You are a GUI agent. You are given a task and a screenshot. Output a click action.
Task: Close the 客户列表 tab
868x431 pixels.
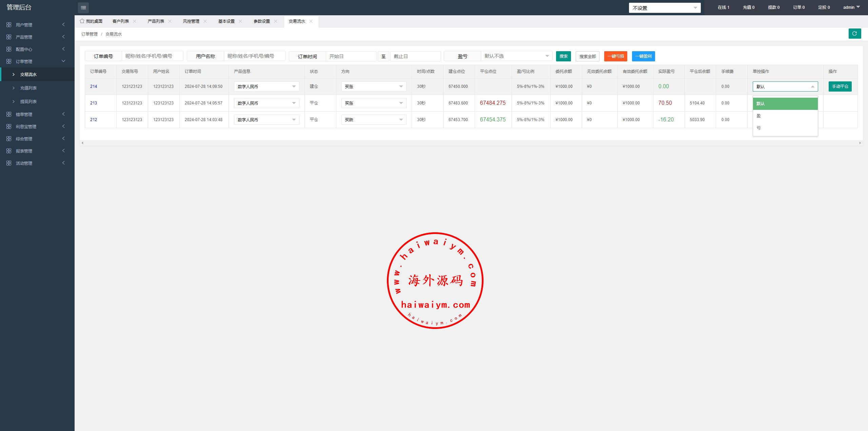135,21
